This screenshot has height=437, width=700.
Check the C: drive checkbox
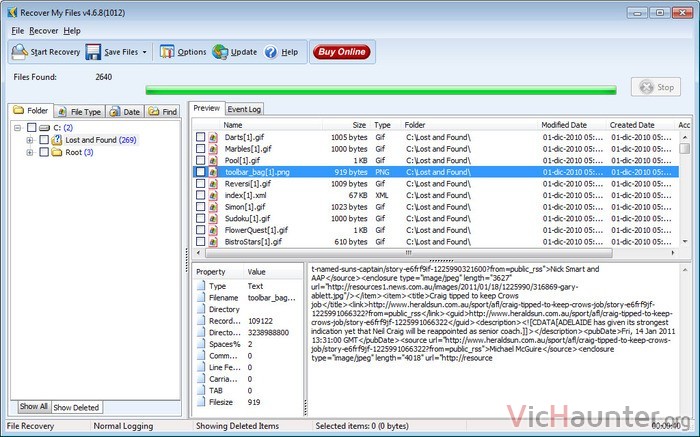[31, 128]
